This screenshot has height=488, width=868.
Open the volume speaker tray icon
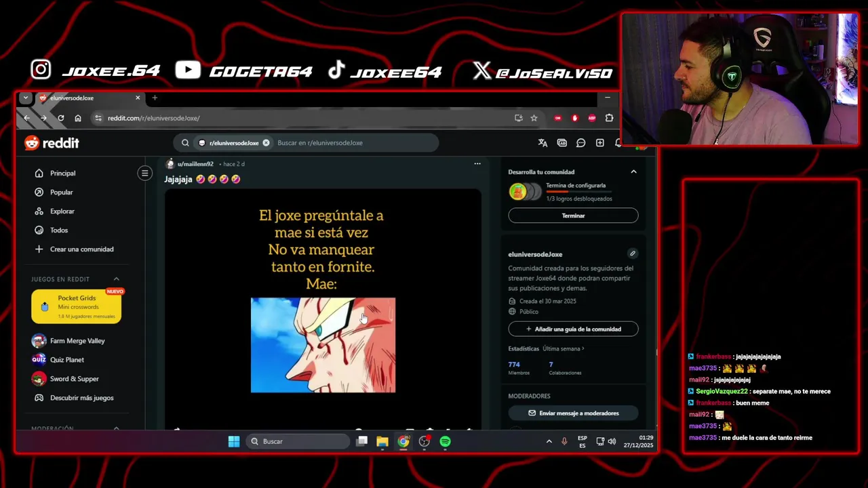612,441
